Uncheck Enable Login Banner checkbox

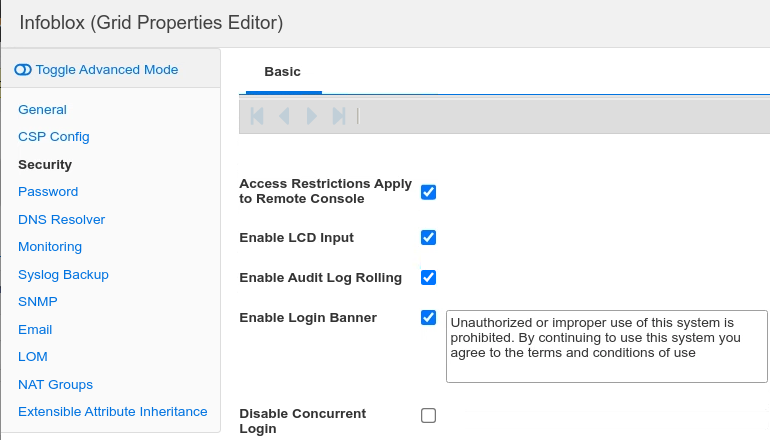click(428, 318)
